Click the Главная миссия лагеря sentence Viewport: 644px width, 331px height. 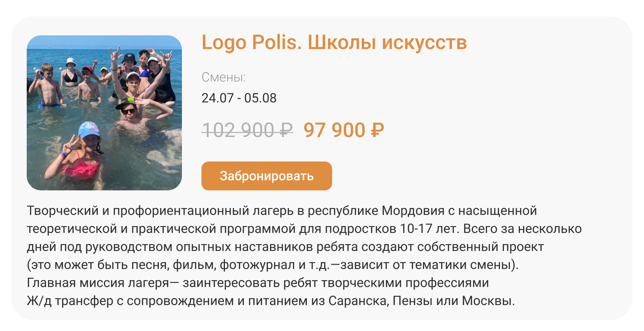point(258,283)
